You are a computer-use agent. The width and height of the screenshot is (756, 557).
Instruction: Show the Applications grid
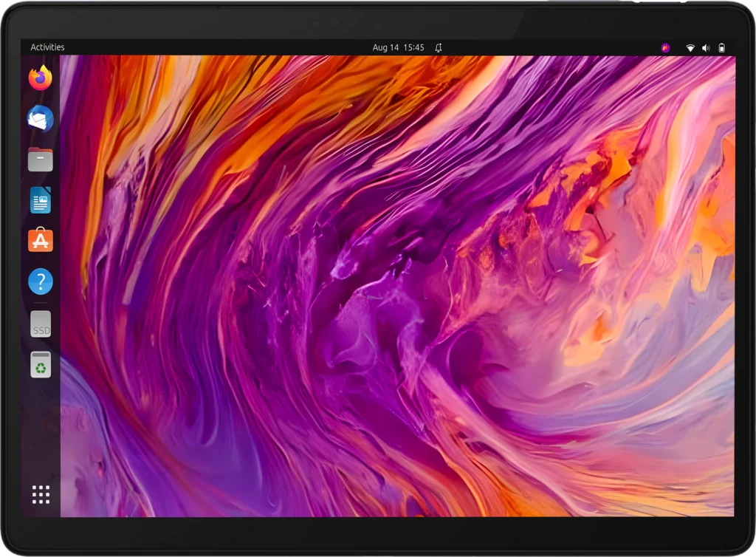pyautogui.click(x=41, y=493)
